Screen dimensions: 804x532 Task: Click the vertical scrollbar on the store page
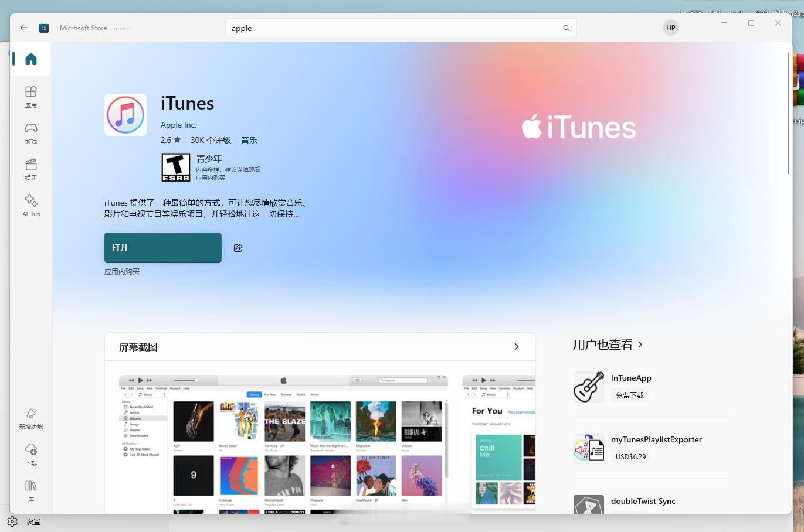tap(789, 112)
